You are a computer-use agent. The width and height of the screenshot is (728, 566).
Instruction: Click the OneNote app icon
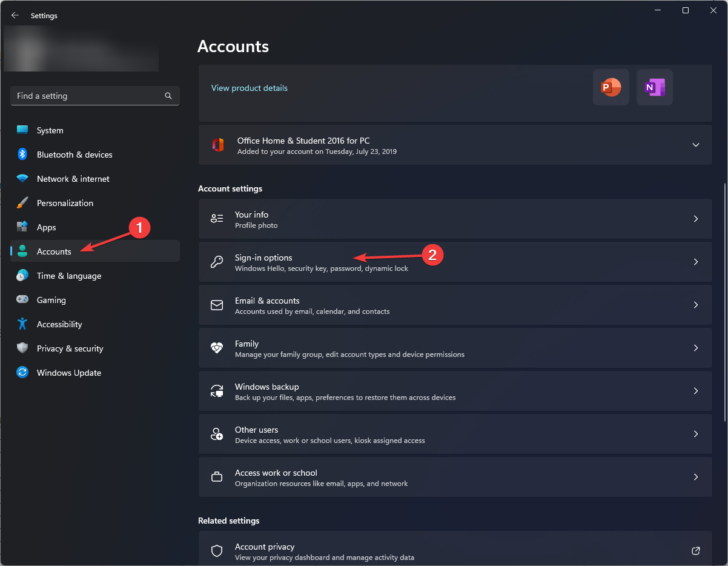654,87
